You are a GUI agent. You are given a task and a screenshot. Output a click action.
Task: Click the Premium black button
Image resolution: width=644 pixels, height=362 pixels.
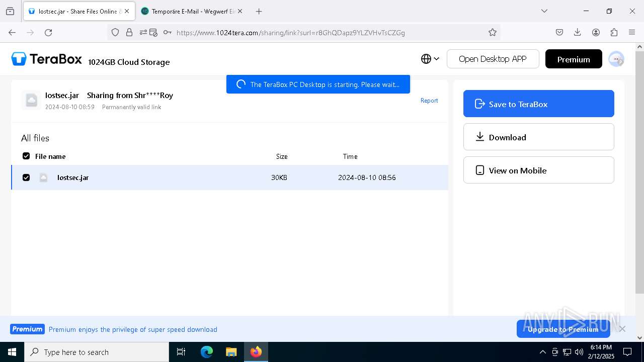[574, 59]
